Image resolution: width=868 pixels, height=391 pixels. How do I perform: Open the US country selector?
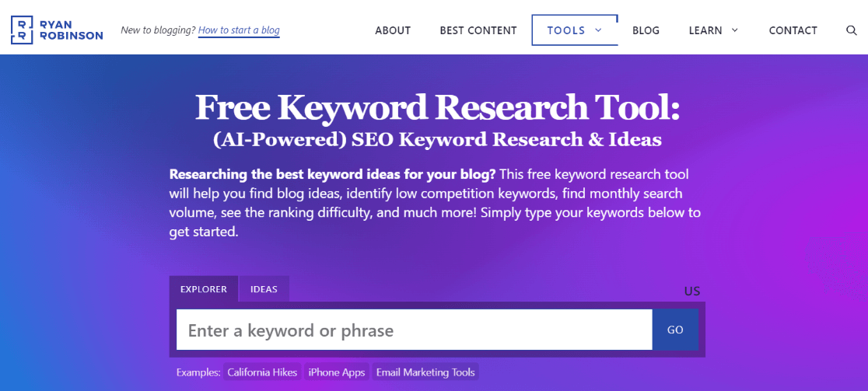[x=692, y=292]
